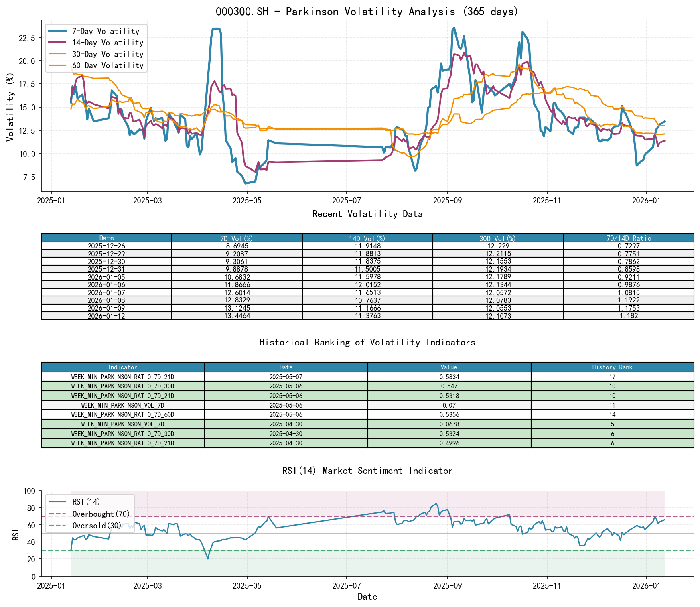Click the Oversold(30) dashed legend marker

(59, 525)
